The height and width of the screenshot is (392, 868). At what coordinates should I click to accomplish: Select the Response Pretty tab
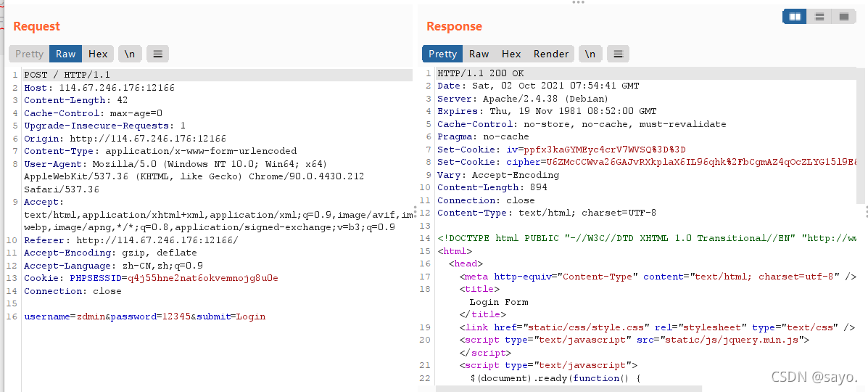pos(442,54)
